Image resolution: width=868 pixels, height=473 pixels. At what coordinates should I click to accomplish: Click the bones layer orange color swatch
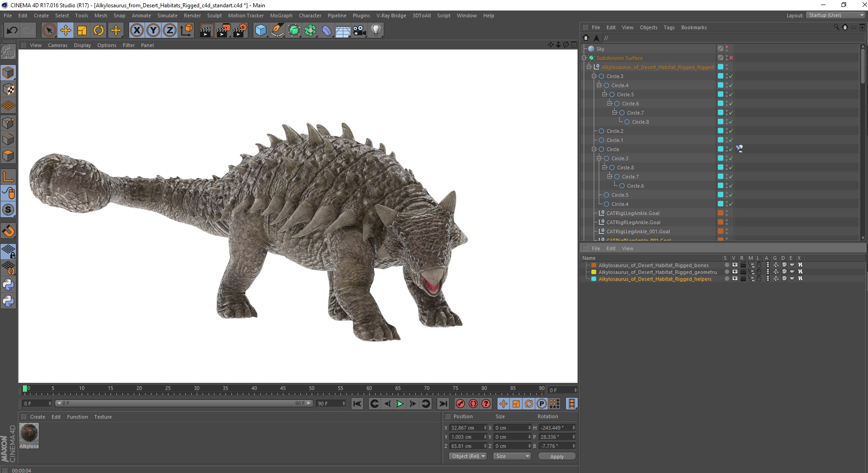click(x=594, y=265)
